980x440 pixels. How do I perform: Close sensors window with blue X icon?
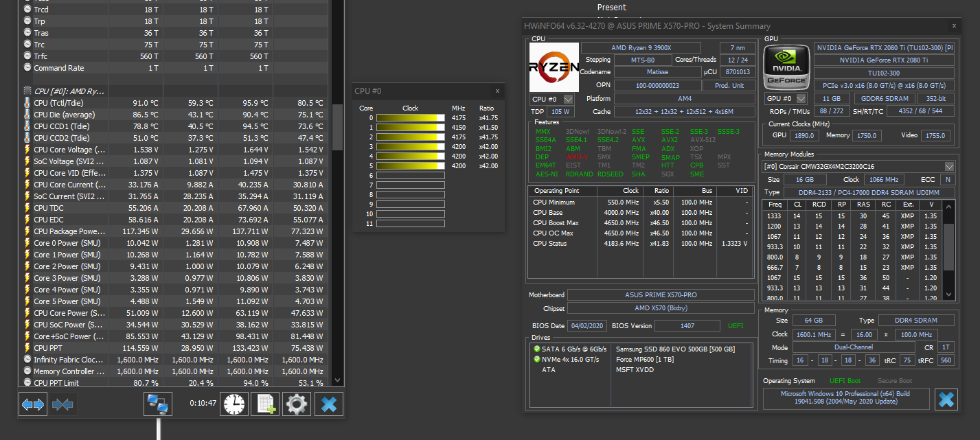(x=328, y=404)
